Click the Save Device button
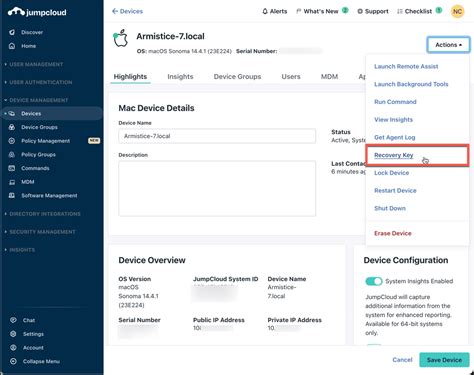The image size is (474, 375). pyautogui.click(x=444, y=360)
